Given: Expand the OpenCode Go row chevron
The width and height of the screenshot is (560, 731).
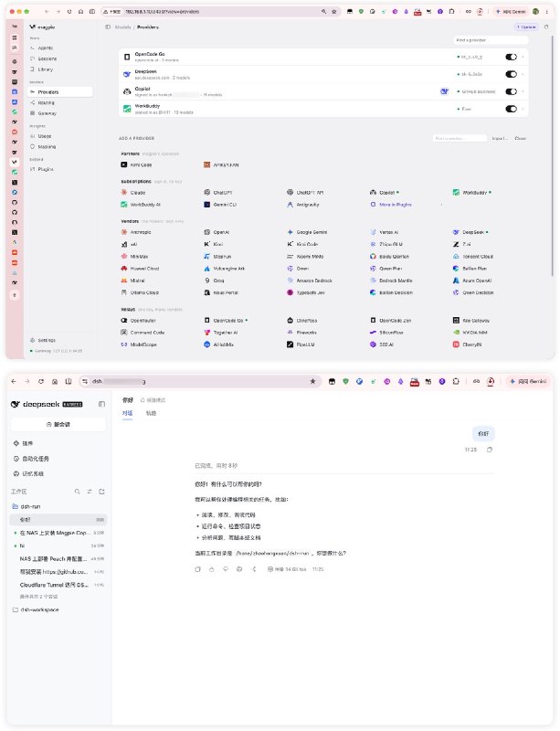Looking at the screenshot, I should tap(523, 57).
